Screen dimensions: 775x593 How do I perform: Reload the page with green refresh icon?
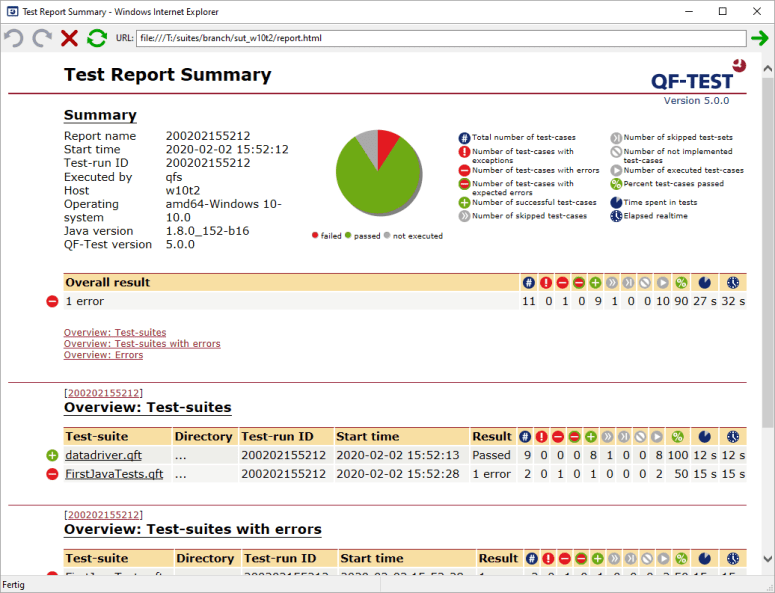(97, 38)
